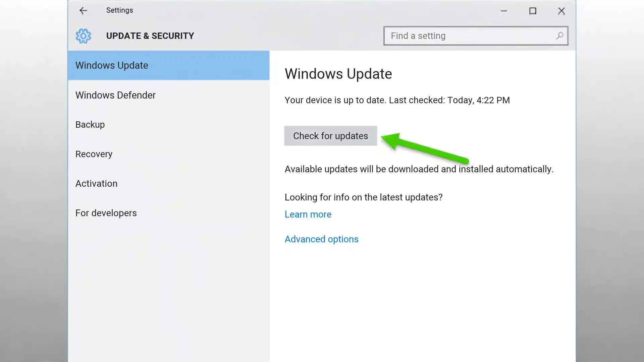This screenshot has height=362, width=644.
Task: Click the Windows Update page heading
Action: tap(338, 74)
